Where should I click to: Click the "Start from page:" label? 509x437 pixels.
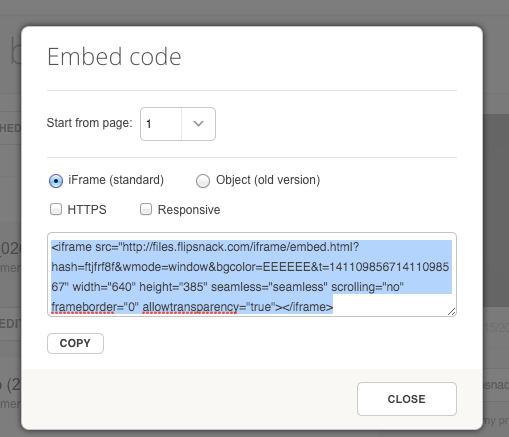click(89, 123)
